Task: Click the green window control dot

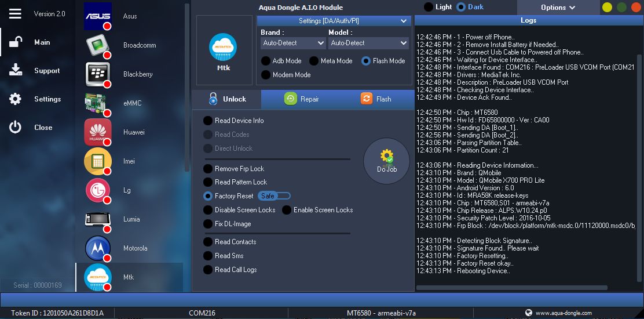Action: (622, 7)
